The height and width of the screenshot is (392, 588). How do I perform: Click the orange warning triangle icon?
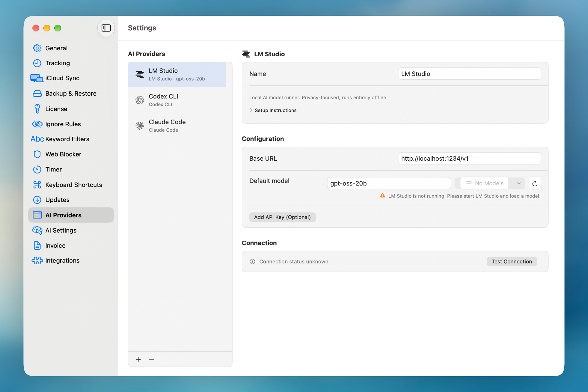pos(382,196)
